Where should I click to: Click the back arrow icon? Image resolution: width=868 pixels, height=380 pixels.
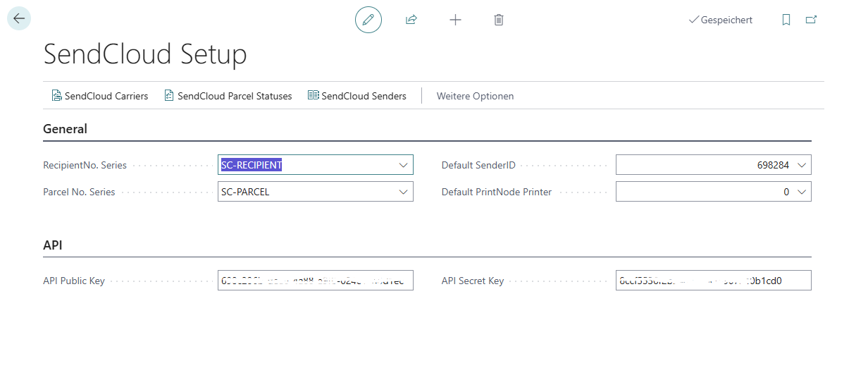click(x=19, y=19)
